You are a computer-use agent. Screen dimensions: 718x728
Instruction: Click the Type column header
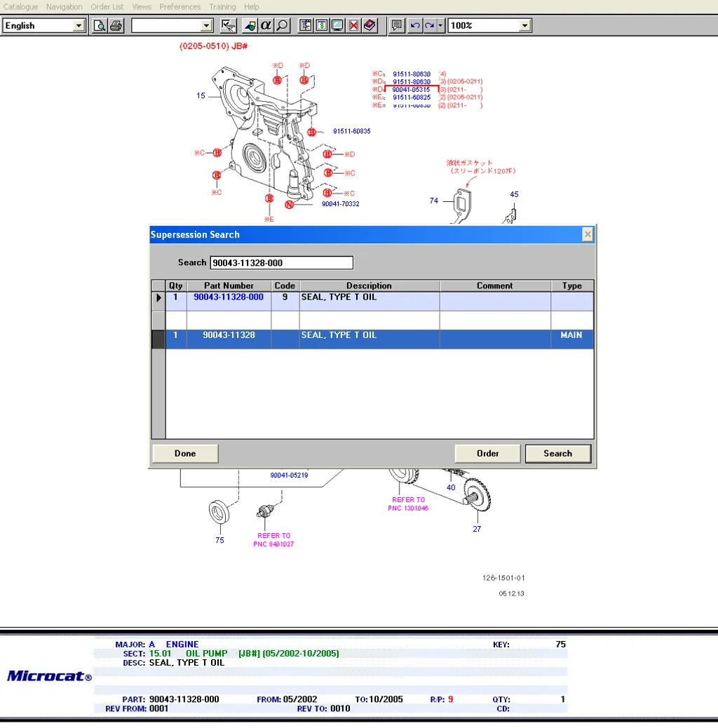(571, 286)
